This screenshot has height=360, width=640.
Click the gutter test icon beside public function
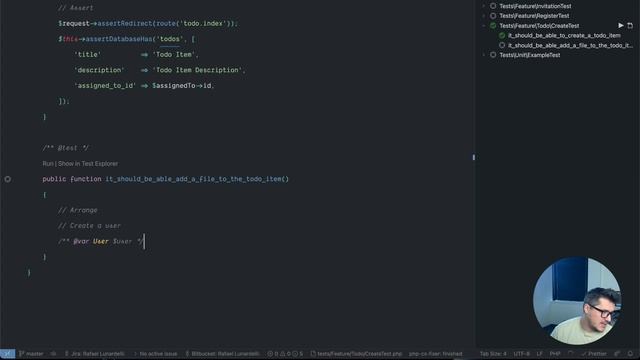[x=8, y=179]
